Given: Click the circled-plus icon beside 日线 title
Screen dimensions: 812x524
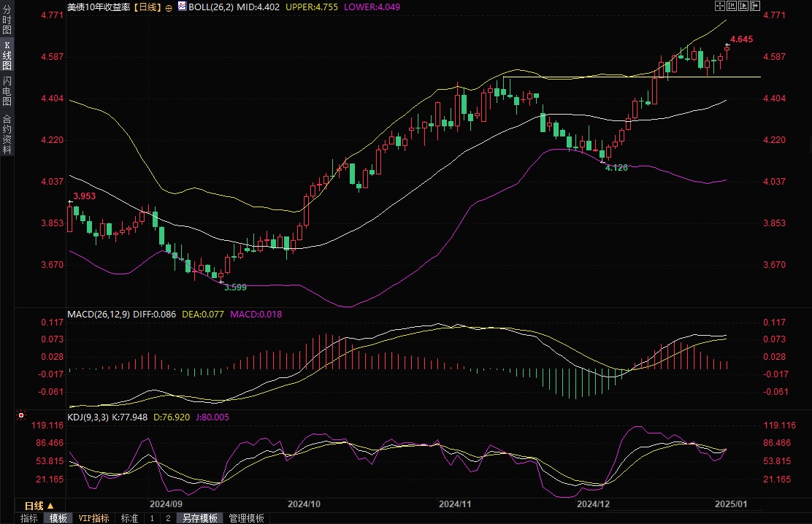Looking at the screenshot, I should pyautogui.click(x=169, y=7).
